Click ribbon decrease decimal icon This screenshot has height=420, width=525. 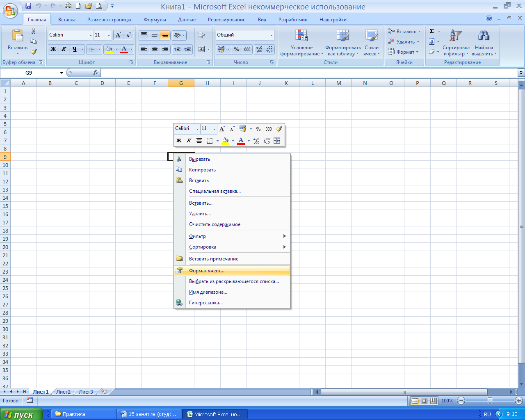[x=269, y=49]
